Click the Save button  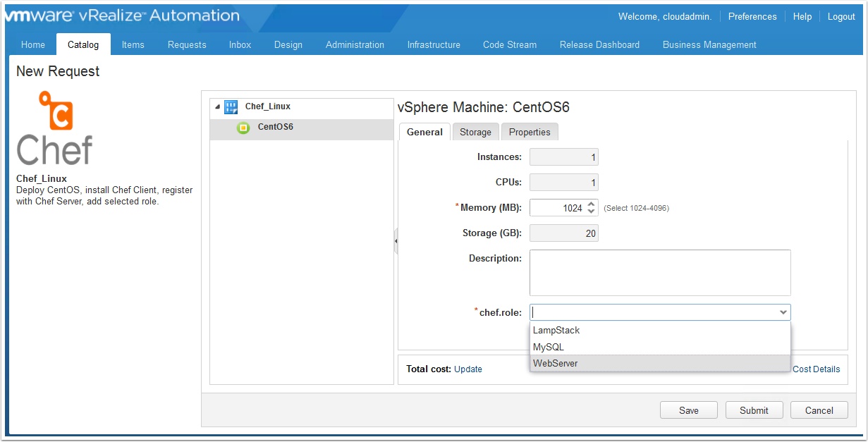(x=689, y=410)
